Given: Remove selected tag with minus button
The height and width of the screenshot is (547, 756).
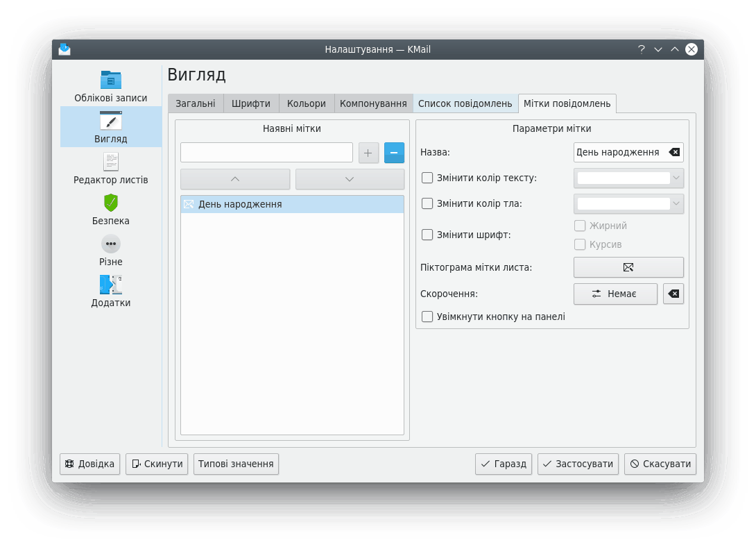Looking at the screenshot, I should (x=394, y=153).
